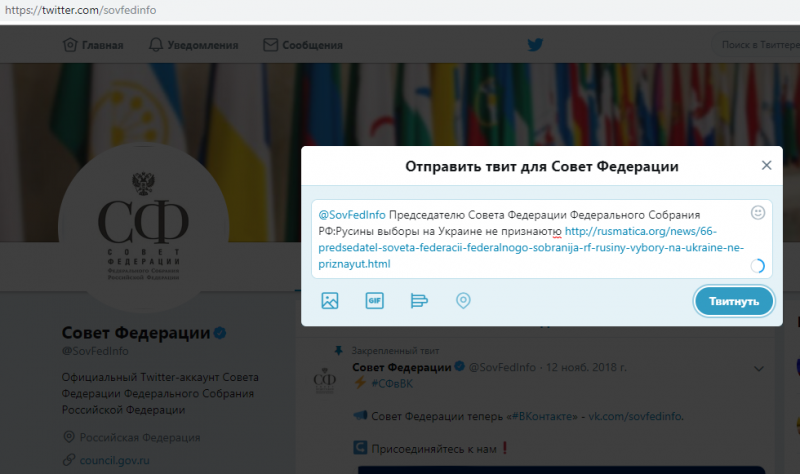Click inside the tweet text field

tap(542, 239)
